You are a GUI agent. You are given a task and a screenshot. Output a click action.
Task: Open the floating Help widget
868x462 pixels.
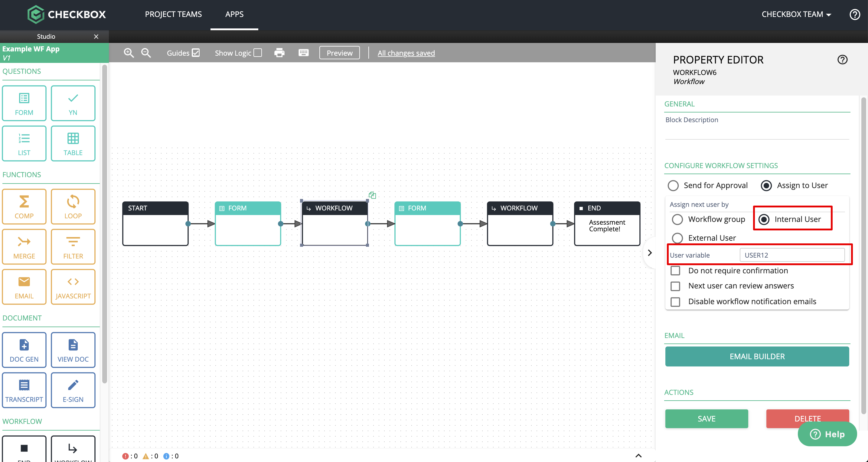pyautogui.click(x=827, y=434)
